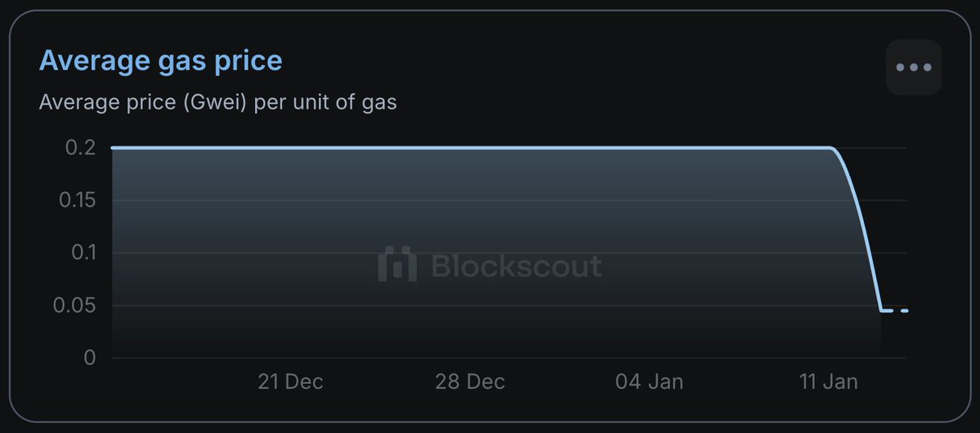This screenshot has height=433, width=980.
Task: Click the line's starting point at the left edge
Action: click(x=113, y=148)
